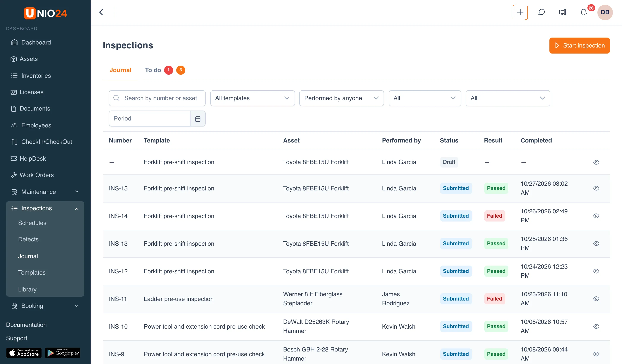The height and width of the screenshot is (364, 622).
Task: Collapse the Inspections sidebar section
Action: [x=45, y=208]
